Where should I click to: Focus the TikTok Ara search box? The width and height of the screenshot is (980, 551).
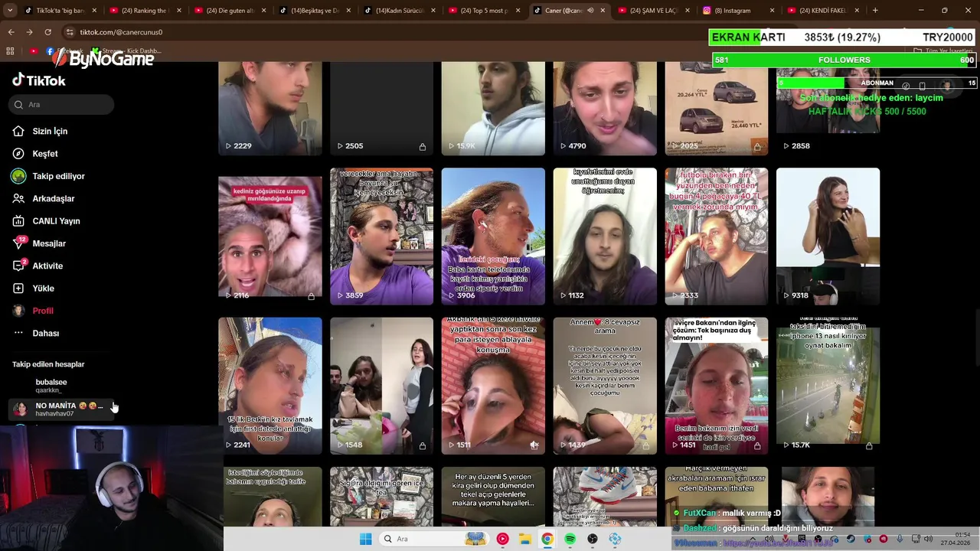pyautogui.click(x=63, y=104)
